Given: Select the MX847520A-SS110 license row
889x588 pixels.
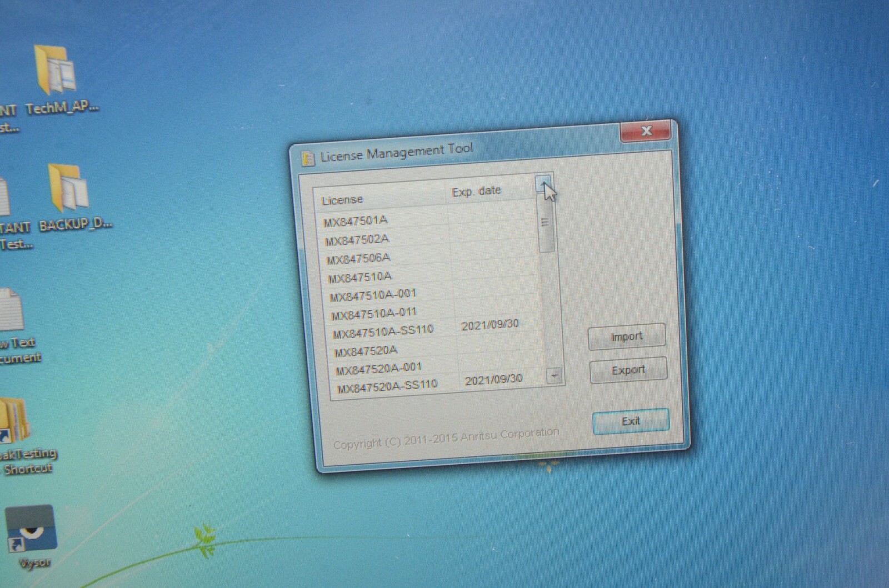Looking at the screenshot, I should pyautogui.click(x=439, y=383).
